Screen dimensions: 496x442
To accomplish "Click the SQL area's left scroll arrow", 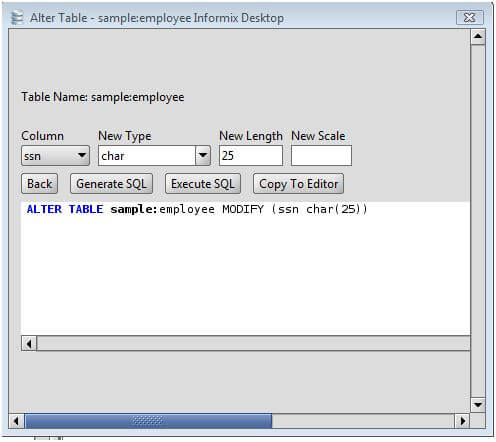I will pyautogui.click(x=29, y=343).
